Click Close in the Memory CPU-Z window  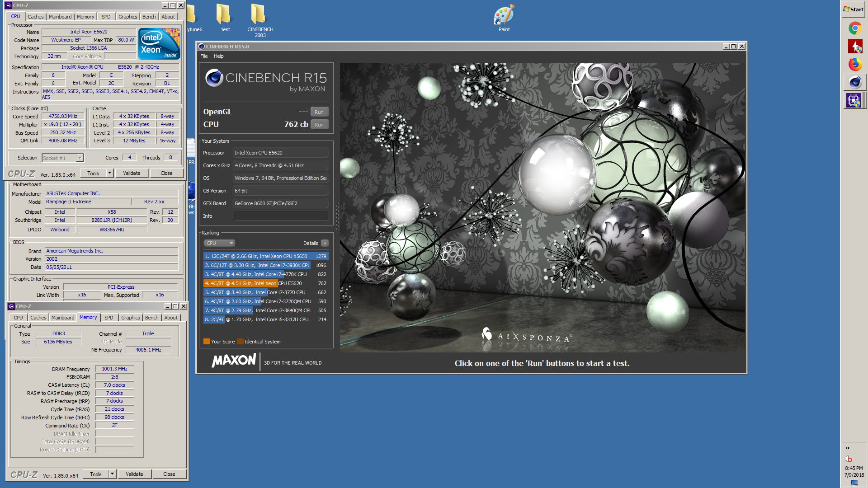(x=169, y=474)
